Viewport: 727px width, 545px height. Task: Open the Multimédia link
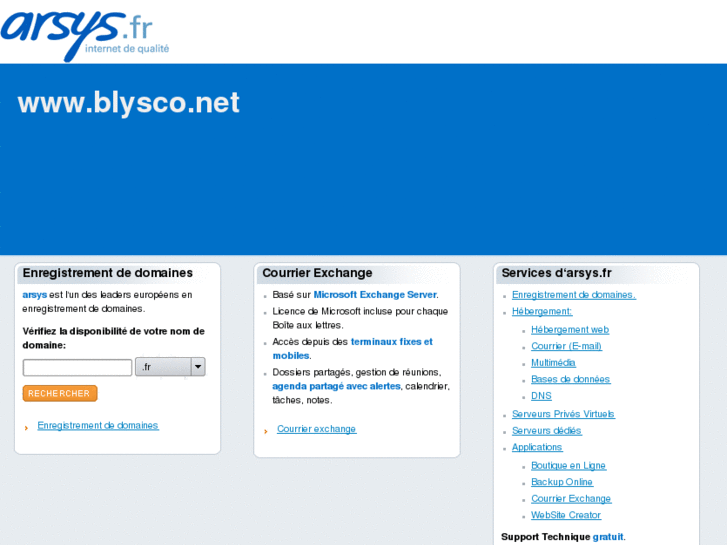coord(553,363)
